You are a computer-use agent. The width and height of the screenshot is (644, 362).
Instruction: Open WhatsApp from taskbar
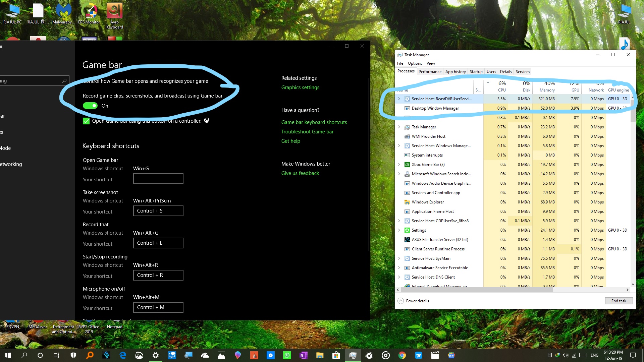coord(287,355)
